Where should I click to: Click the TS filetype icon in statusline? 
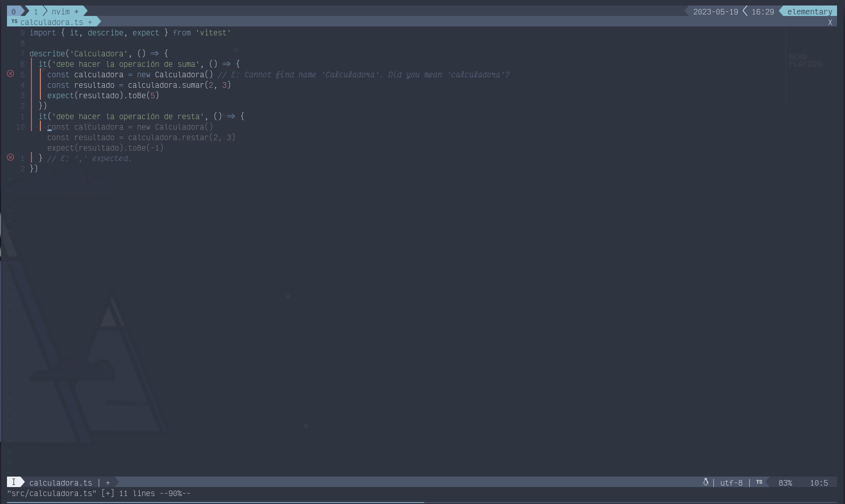(759, 482)
